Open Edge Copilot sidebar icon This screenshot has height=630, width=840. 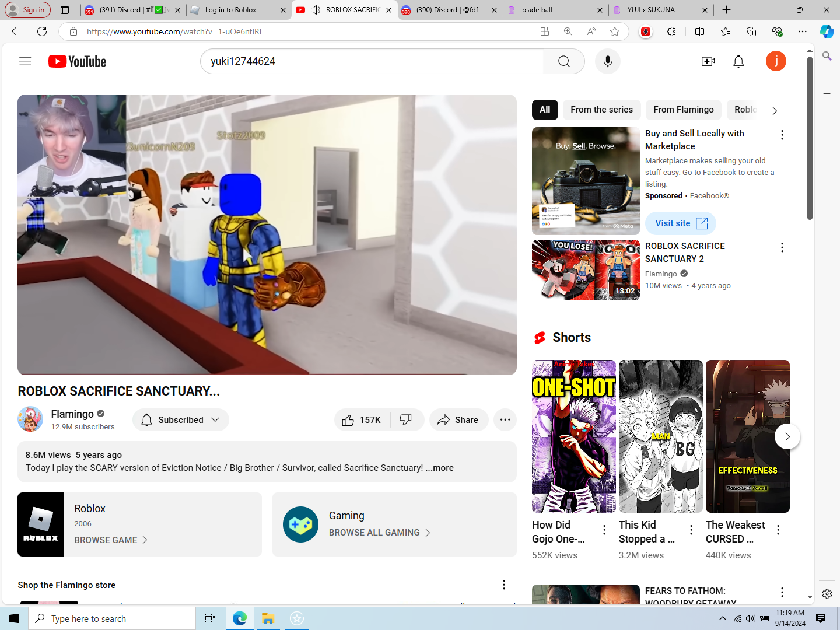click(x=827, y=32)
